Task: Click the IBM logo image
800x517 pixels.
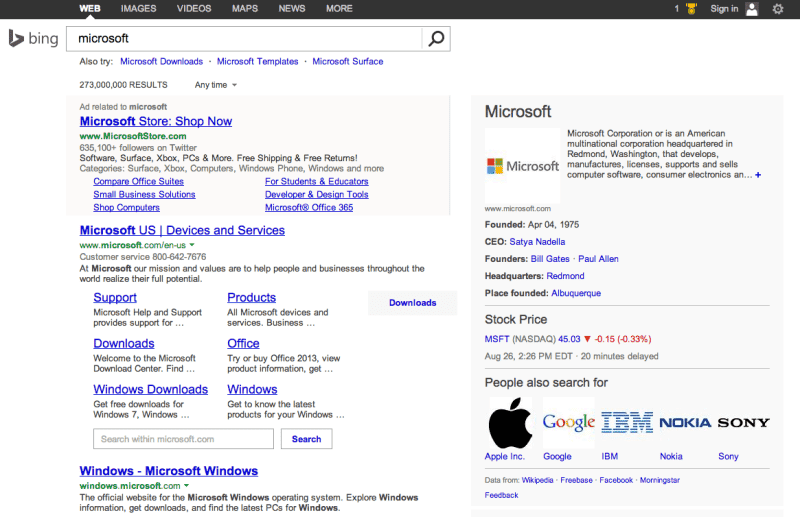Action: pyautogui.click(x=627, y=423)
